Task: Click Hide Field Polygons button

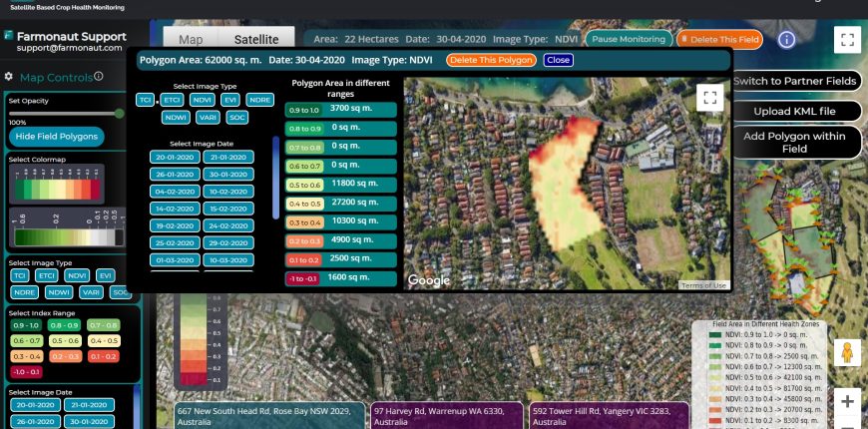Action: (x=57, y=137)
